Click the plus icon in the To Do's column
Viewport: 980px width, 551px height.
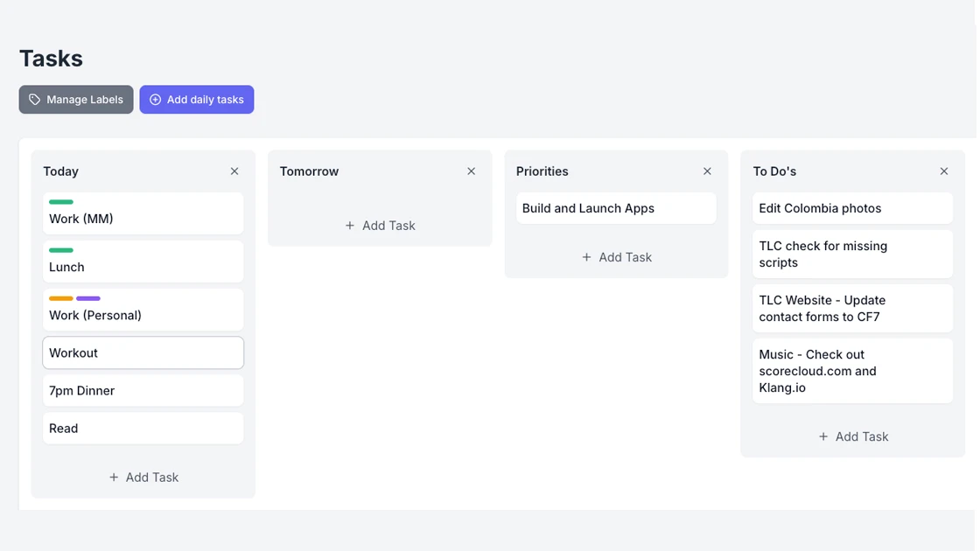click(822, 436)
